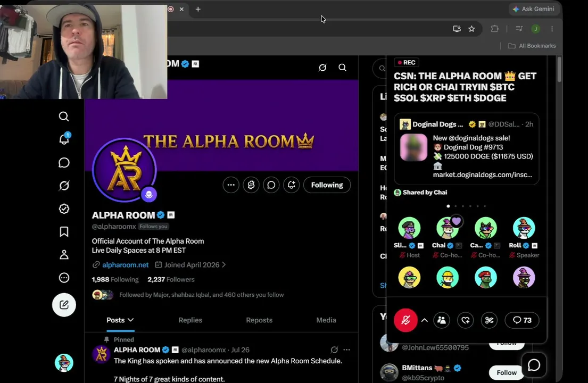Click Follow button beside BMittans
The image size is (588, 383).
click(x=506, y=372)
